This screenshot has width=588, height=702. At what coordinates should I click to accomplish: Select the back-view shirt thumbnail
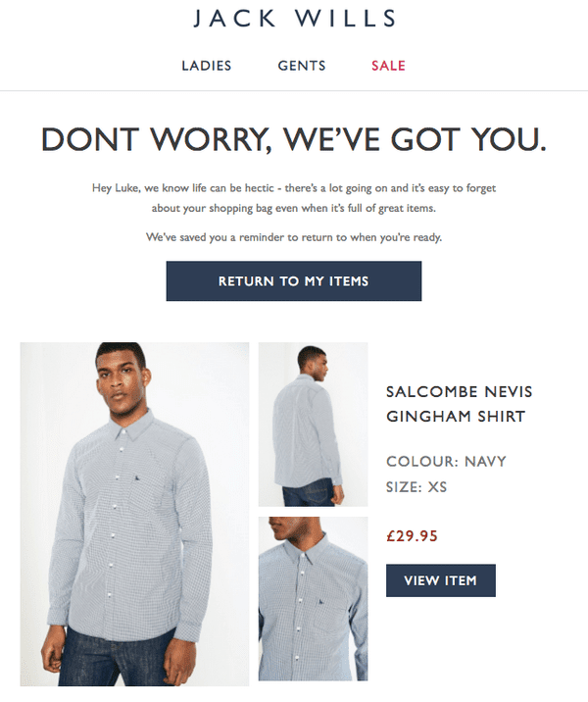313,425
